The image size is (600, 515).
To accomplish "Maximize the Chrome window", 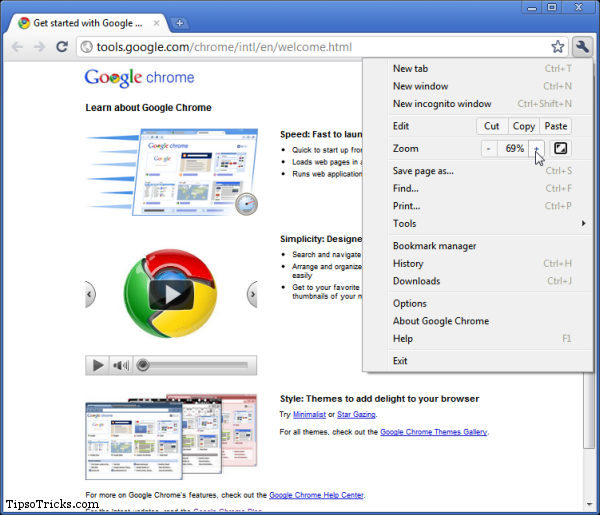I will (552, 7).
